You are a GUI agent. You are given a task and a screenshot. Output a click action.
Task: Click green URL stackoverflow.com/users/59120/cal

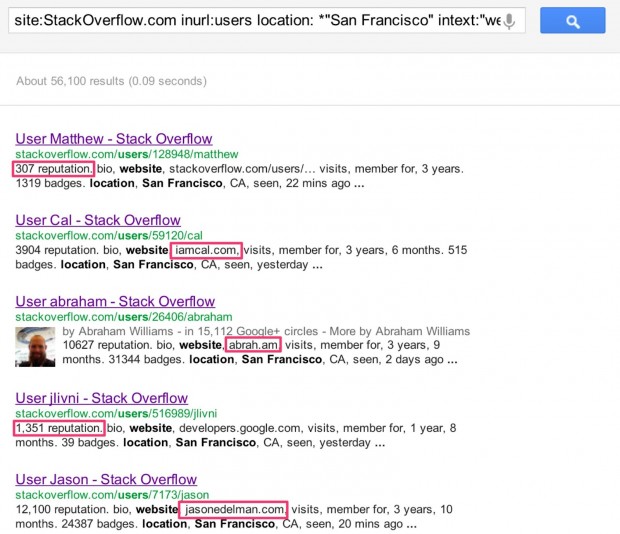click(109, 236)
